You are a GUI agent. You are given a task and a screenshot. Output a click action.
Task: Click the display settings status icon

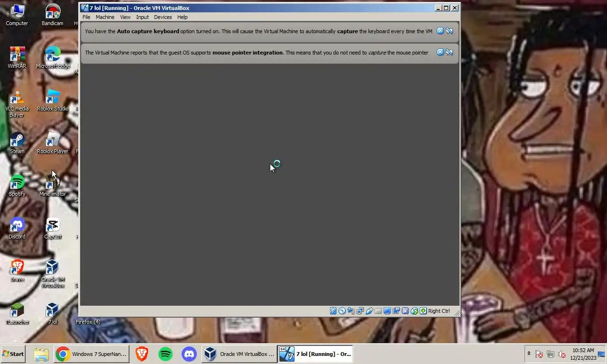[x=387, y=311]
